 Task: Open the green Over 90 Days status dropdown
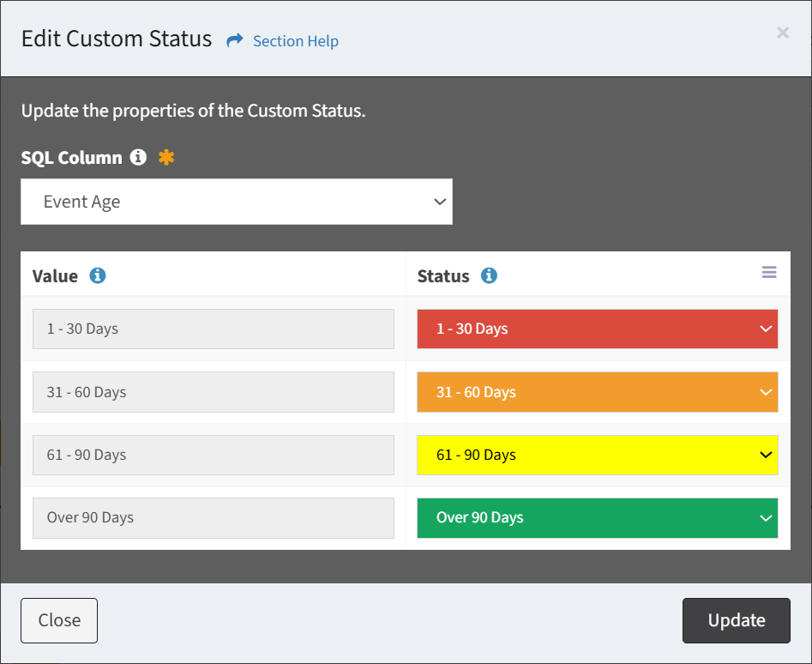597,518
